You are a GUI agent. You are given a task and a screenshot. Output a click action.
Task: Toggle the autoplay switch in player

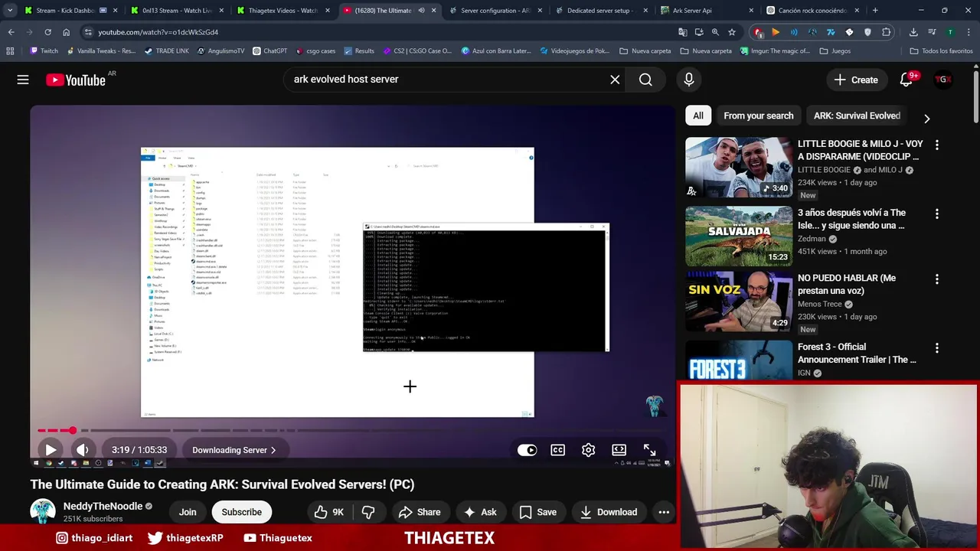click(x=527, y=450)
